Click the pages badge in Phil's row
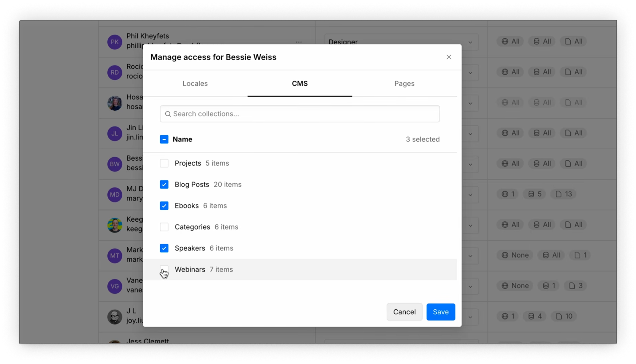This screenshot has height=364, width=636. [x=573, y=41]
